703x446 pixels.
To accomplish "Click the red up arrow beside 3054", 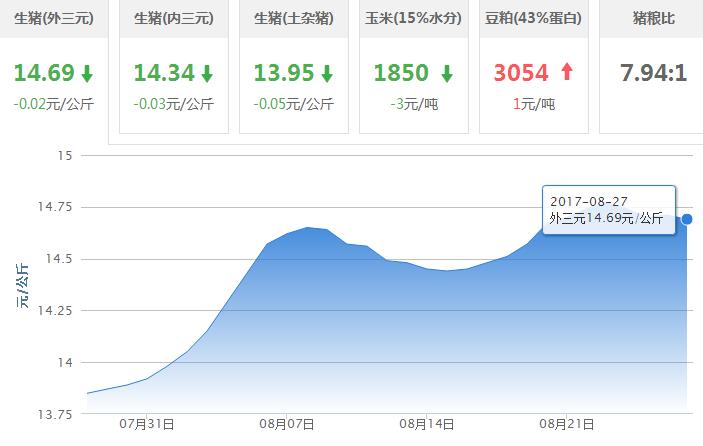I will [567, 73].
